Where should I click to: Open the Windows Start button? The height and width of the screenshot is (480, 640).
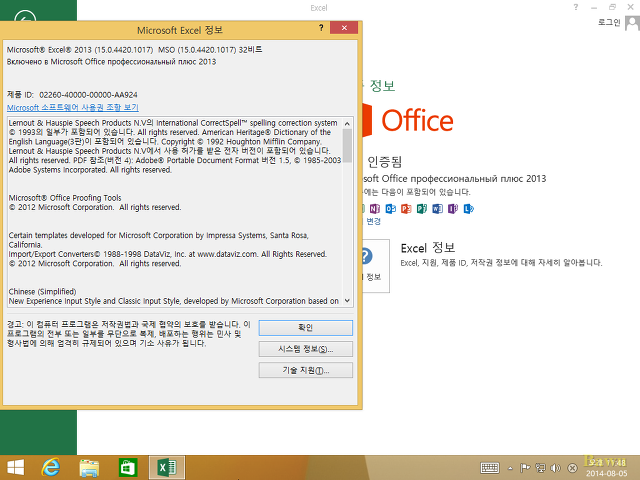(16, 467)
